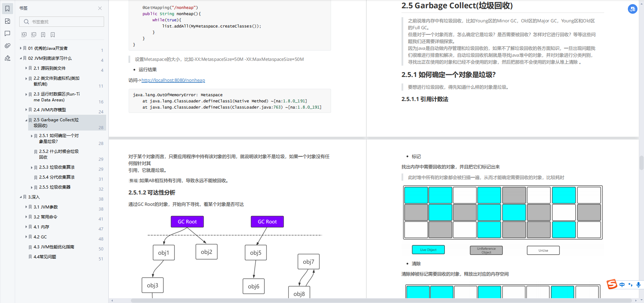Open bookmark 3.1 JVM参数
This screenshot has width=644, height=303.
point(46,207)
